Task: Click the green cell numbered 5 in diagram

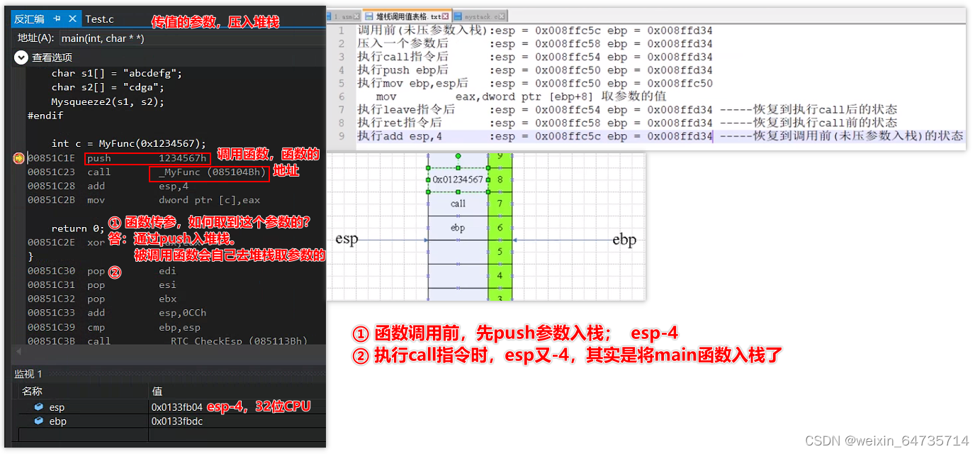Action: pos(500,252)
